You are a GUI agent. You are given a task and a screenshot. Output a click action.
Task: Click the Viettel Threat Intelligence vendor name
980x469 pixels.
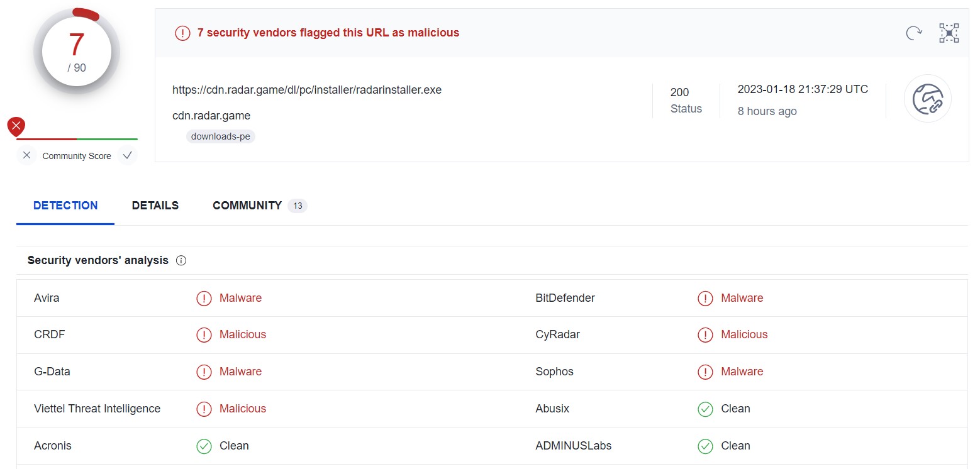pos(97,409)
